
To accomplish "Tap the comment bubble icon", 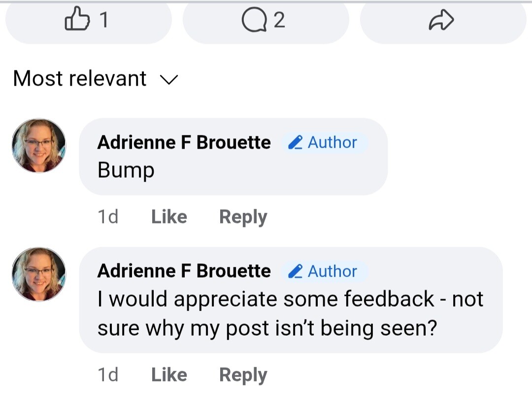I will [254, 21].
